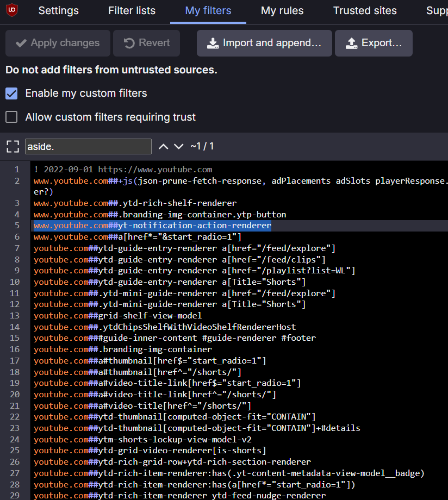
Task: Click the ~1 / 1 match counter
Action: 202,146
